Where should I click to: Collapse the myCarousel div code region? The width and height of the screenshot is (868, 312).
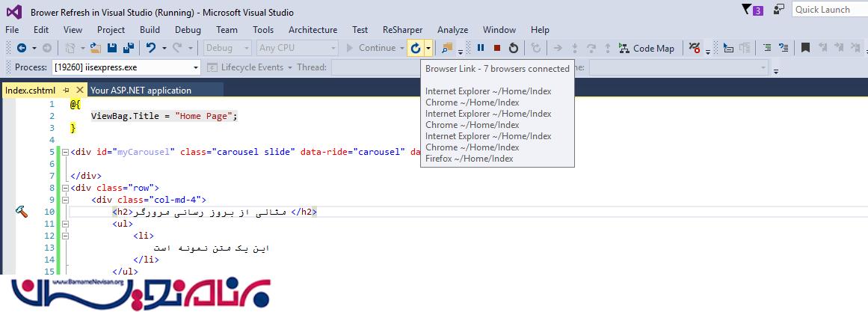point(65,152)
